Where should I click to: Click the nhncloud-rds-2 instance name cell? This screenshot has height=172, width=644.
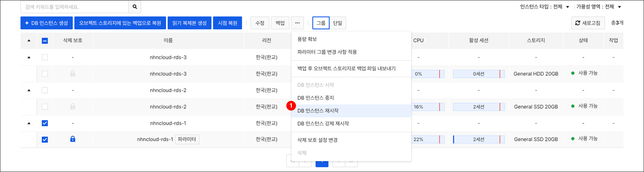tap(168, 107)
